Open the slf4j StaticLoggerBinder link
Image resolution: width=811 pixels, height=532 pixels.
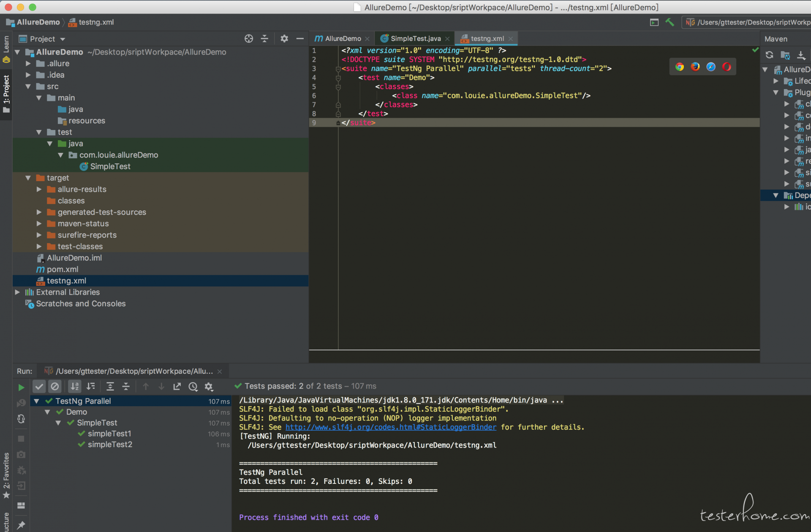[x=391, y=427]
